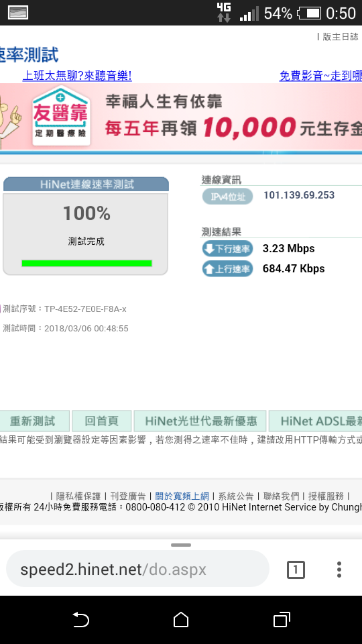This screenshot has height=644, width=362.
Task: Select the test time 2018/03/06 00:48:55
Action: tap(86, 329)
